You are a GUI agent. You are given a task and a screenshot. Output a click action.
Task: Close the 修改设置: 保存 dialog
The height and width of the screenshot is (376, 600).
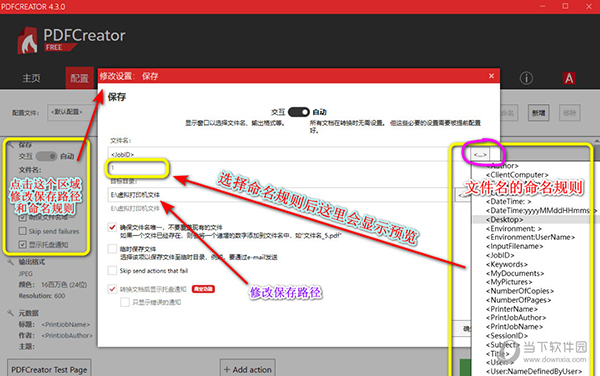click(x=491, y=76)
